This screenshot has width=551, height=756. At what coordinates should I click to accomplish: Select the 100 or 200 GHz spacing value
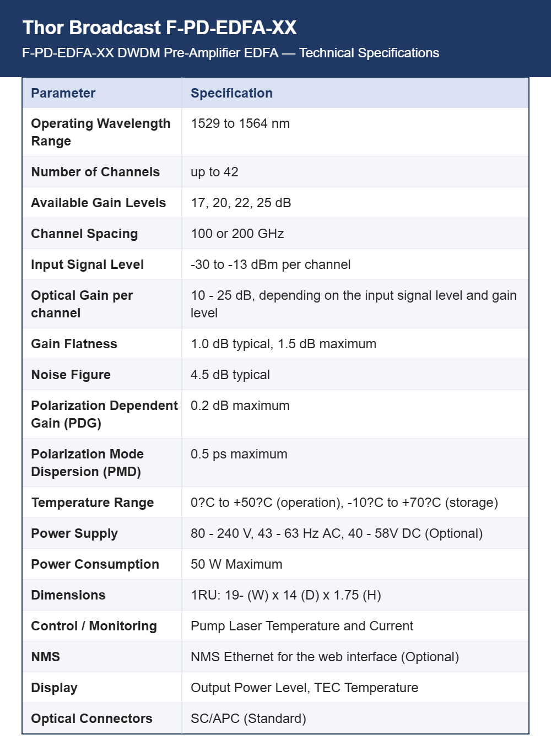(237, 234)
